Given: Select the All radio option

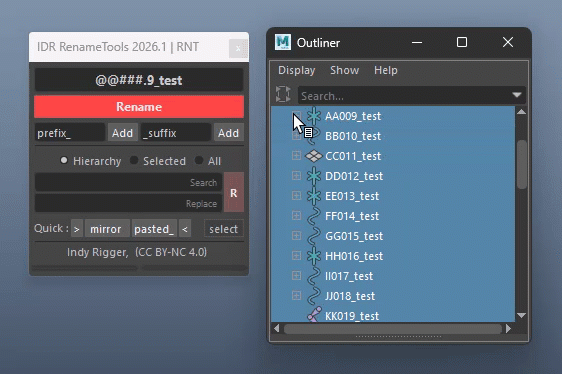Looking at the screenshot, I should 199,160.
